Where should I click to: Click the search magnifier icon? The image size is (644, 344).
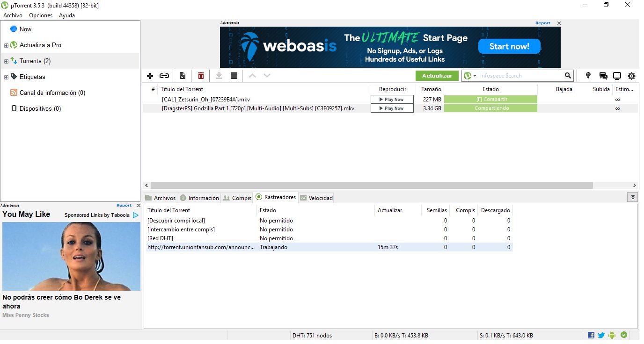coord(568,76)
